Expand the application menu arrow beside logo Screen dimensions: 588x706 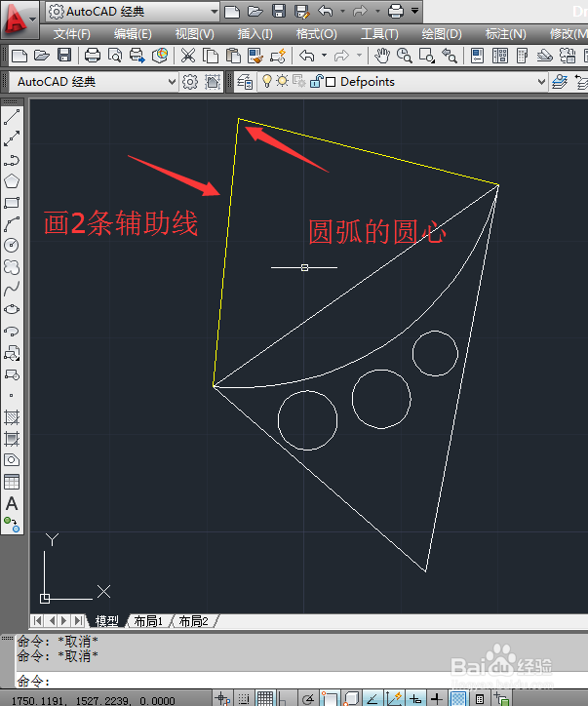coord(32,20)
